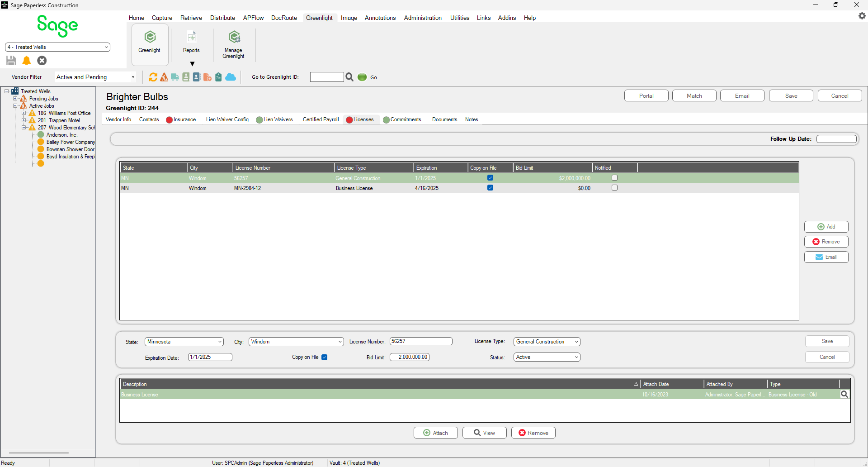
Task: Click the Expiration Date field
Action: point(210,357)
